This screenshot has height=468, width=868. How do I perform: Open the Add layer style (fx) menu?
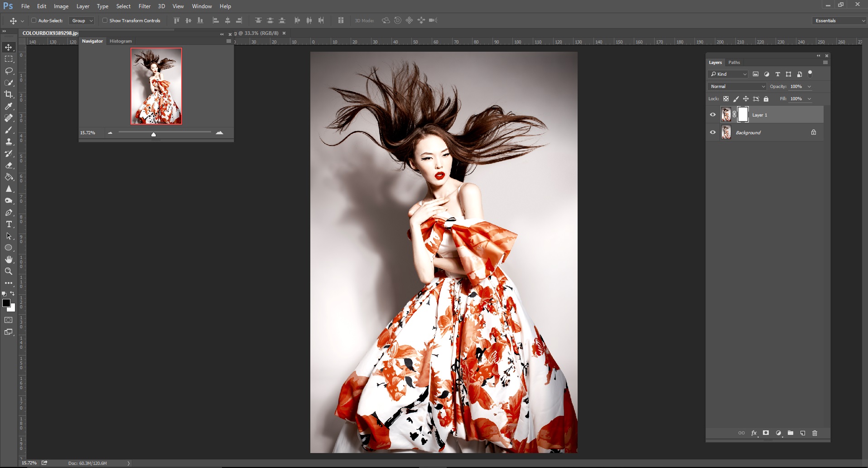(753, 433)
